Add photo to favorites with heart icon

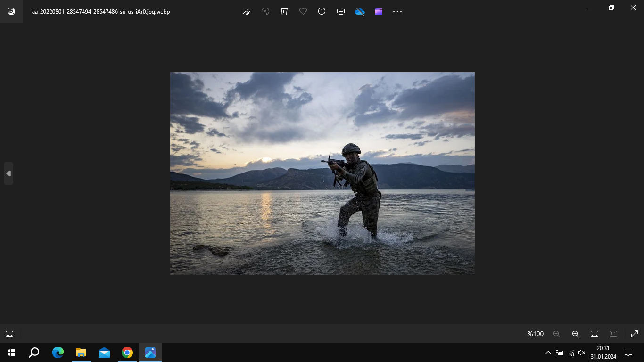303,11
